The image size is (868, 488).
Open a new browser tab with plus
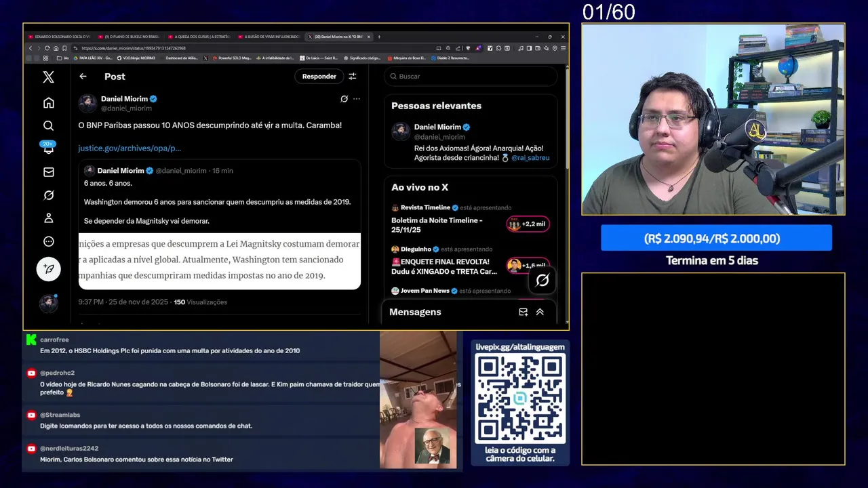coord(379,37)
